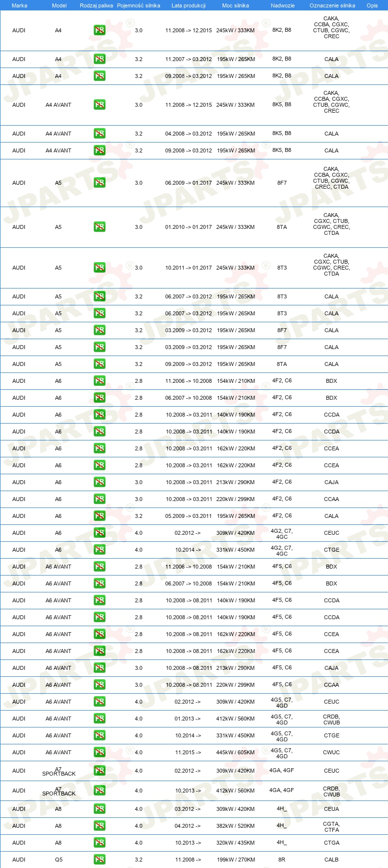Click the 382kW / 520KM power cell
The height and width of the screenshot is (868, 388).
(236, 826)
